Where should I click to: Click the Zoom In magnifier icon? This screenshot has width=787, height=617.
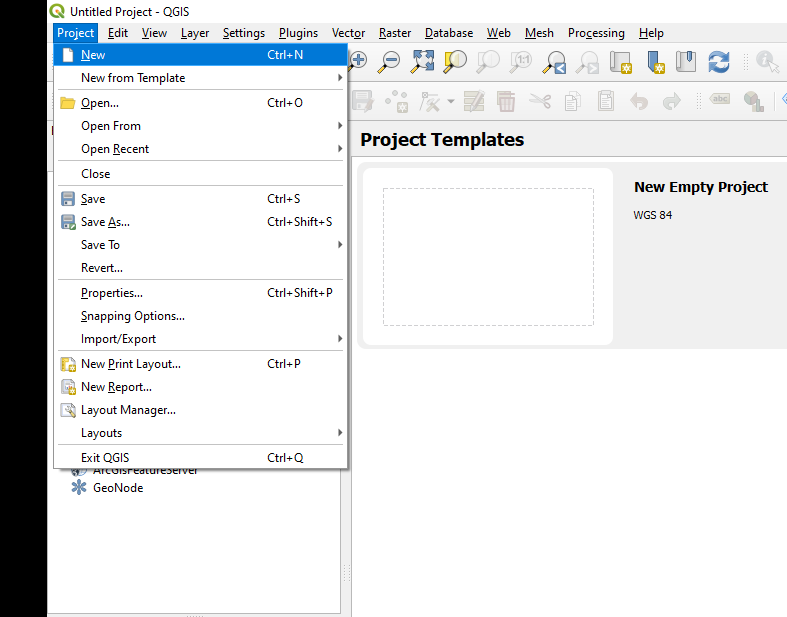tap(358, 61)
